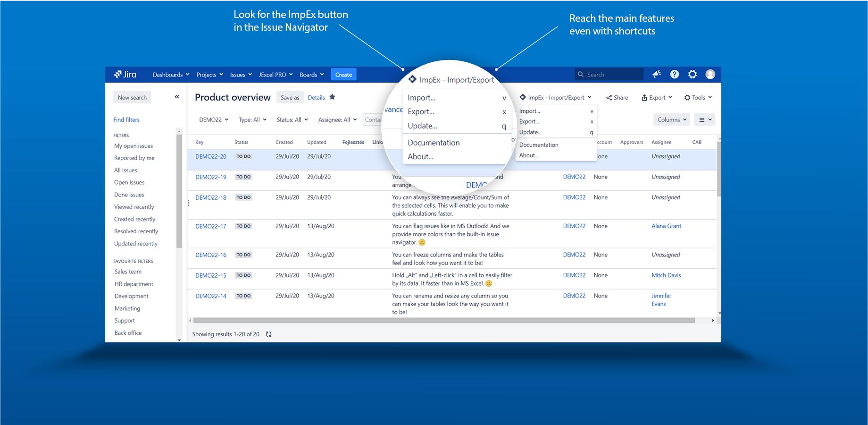Open the HR department favourite filter
The image size is (868, 425).
134,284
